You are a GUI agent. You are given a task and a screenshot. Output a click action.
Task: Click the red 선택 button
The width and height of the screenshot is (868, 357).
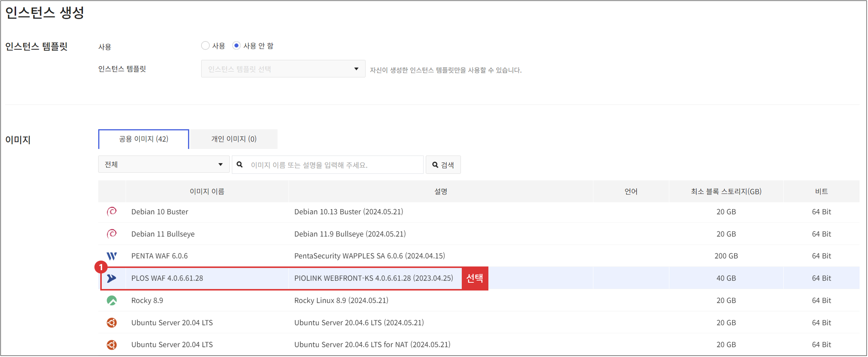[x=475, y=278]
